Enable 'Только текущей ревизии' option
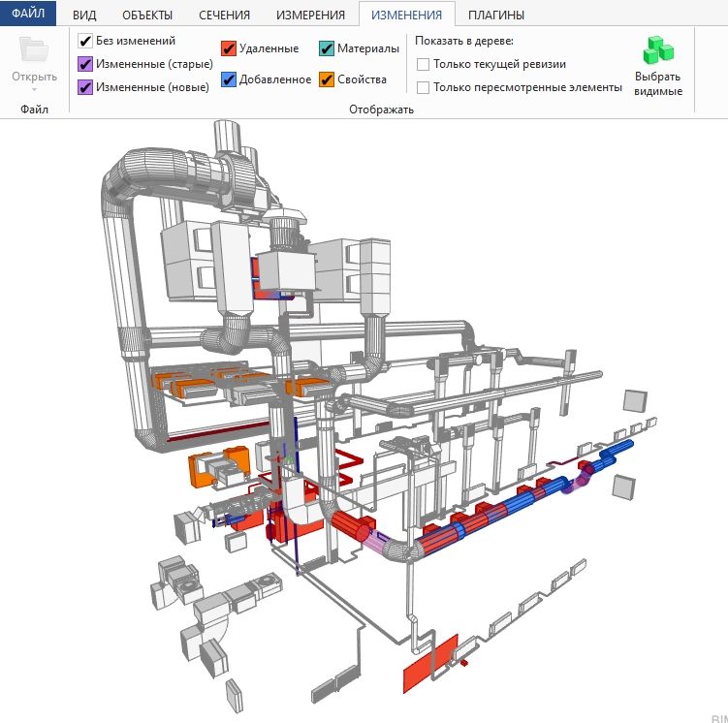Viewport: 728px width, 723px height. click(424, 64)
